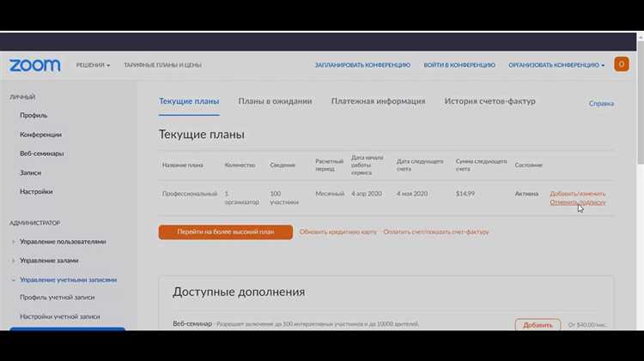The width and height of the screenshot is (644, 361).
Task: Open the РЕШЕНИЯ dropdown menu
Action: [x=93, y=65]
